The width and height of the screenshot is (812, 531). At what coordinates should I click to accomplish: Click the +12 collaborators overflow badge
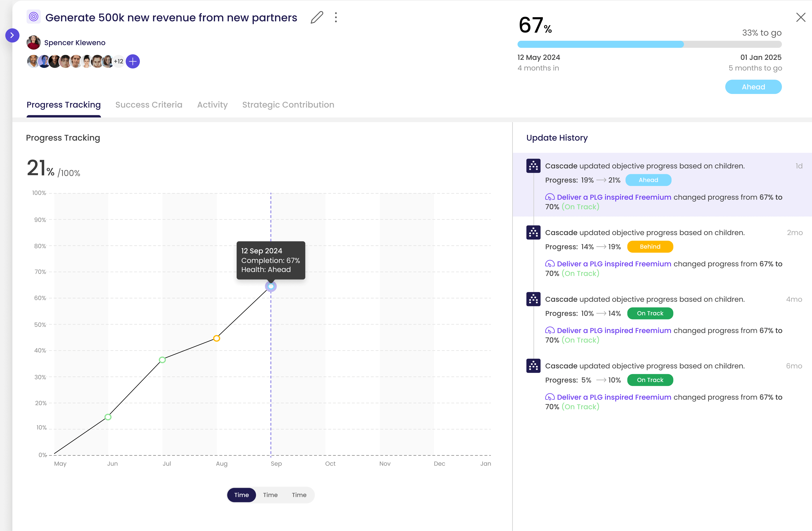coord(118,61)
